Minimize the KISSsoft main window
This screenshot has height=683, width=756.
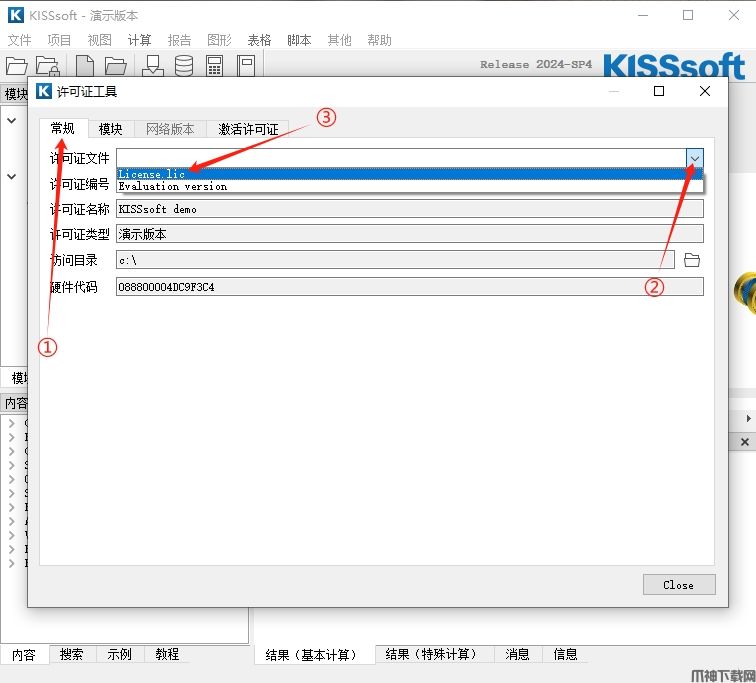(643, 15)
